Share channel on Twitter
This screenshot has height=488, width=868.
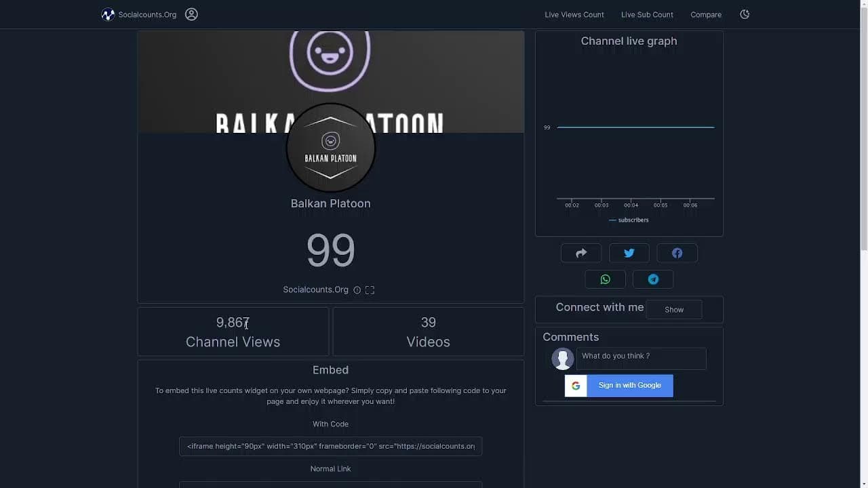click(x=629, y=253)
